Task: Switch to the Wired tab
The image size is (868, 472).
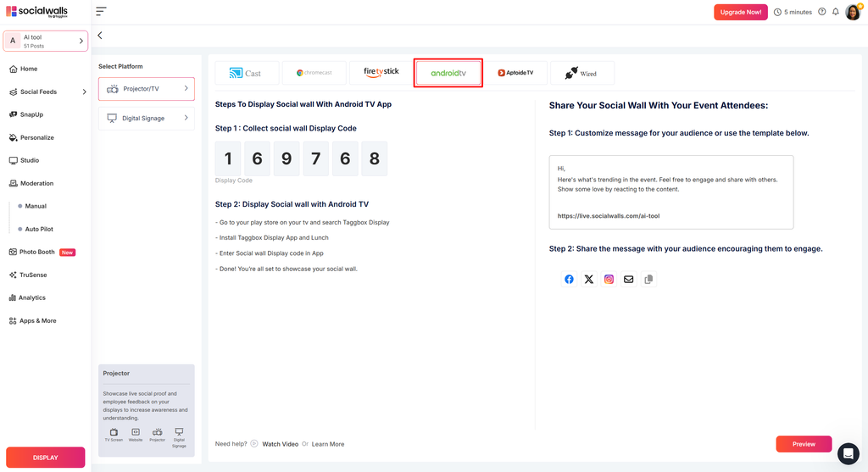Action: click(582, 73)
